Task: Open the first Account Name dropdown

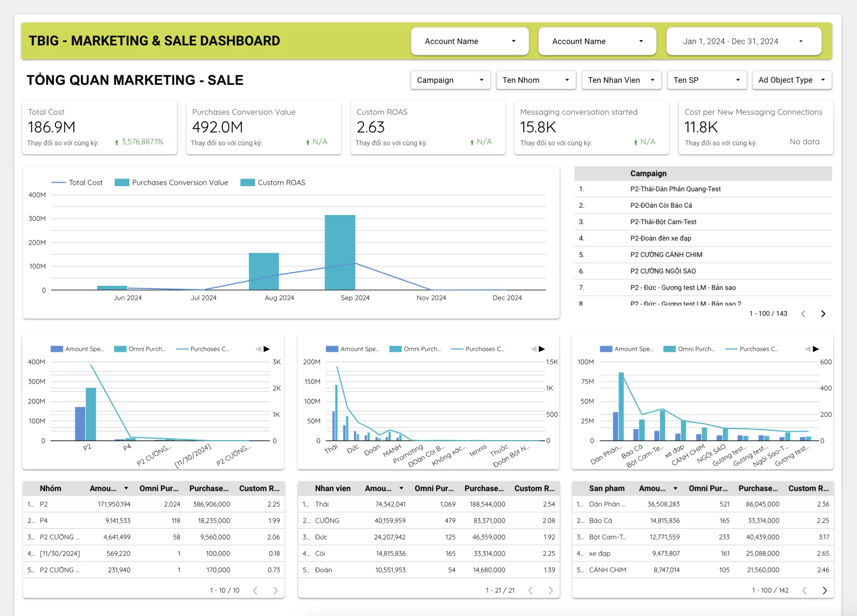Action: pos(470,42)
